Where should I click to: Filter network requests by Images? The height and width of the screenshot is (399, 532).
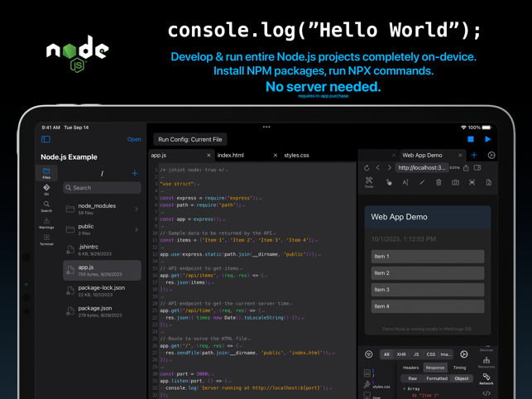click(x=446, y=354)
